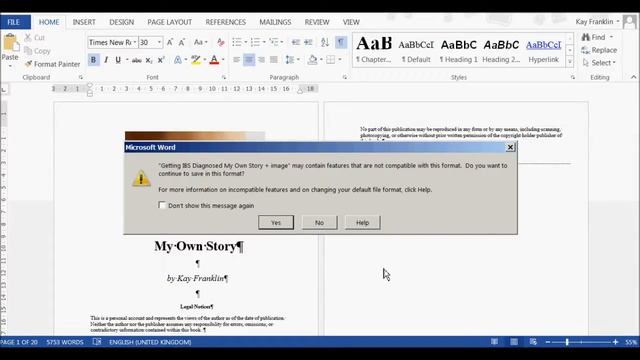The width and height of the screenshot is (640, 360).
Task: Click the Find binoculars icon
Action: click(x=586, y=37)
